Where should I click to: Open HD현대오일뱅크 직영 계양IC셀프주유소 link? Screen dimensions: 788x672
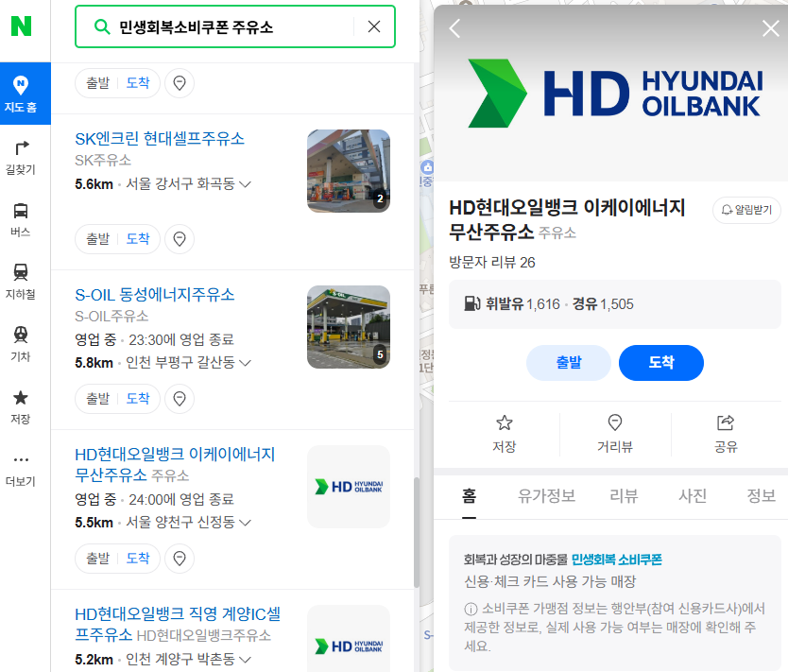178,624
